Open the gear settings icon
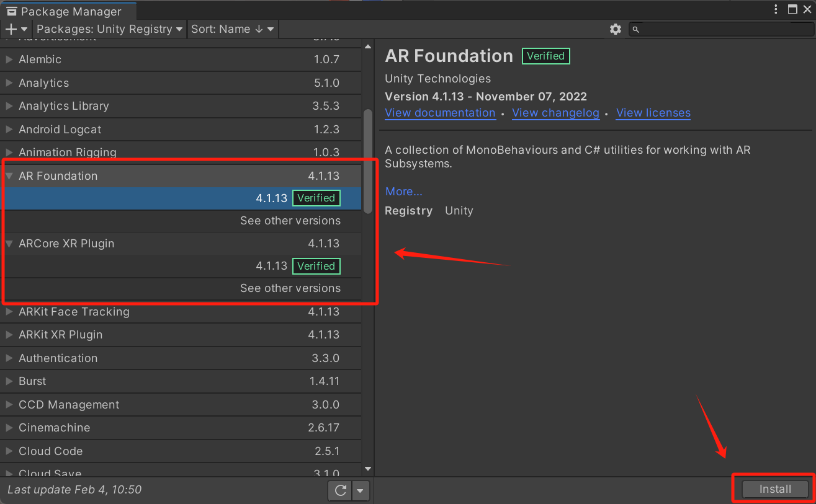Image resolution: width=816 pixels, height=504 pixels. pos(616,29)
